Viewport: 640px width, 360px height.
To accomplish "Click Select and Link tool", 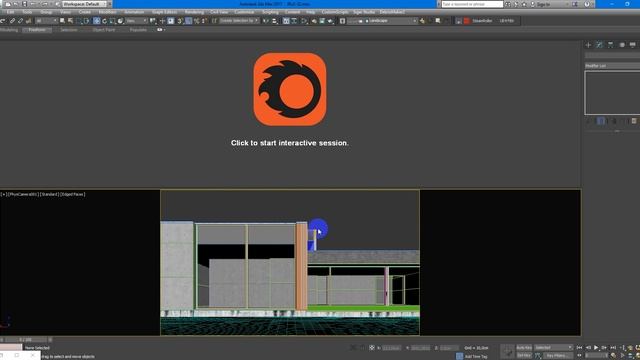I will point(13,20).
